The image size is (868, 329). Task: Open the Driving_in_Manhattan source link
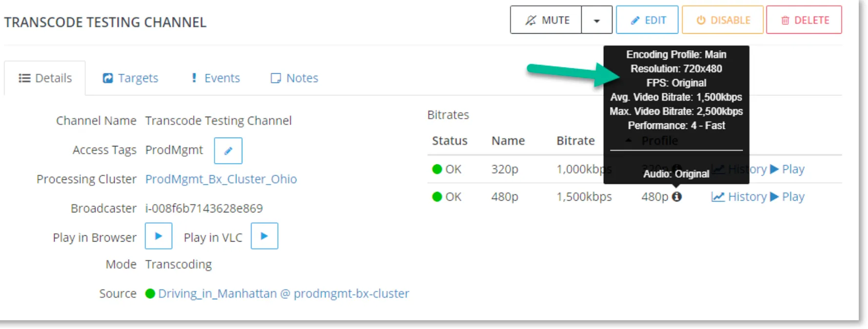(x=283, y=293)
